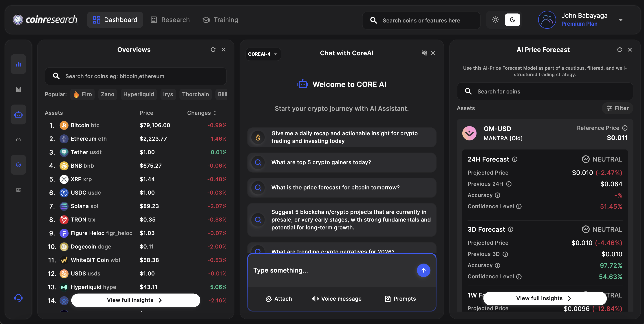Open the Prompts library in chat
This screenshot has height=324, width=644.
[x=400, y=299]
